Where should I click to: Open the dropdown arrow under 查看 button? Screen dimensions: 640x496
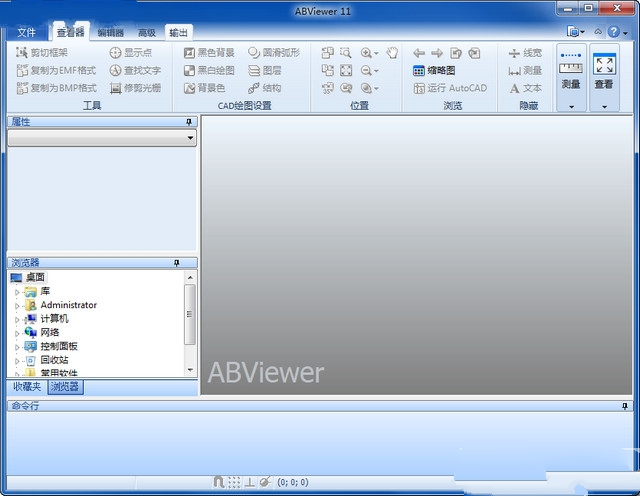604,107
